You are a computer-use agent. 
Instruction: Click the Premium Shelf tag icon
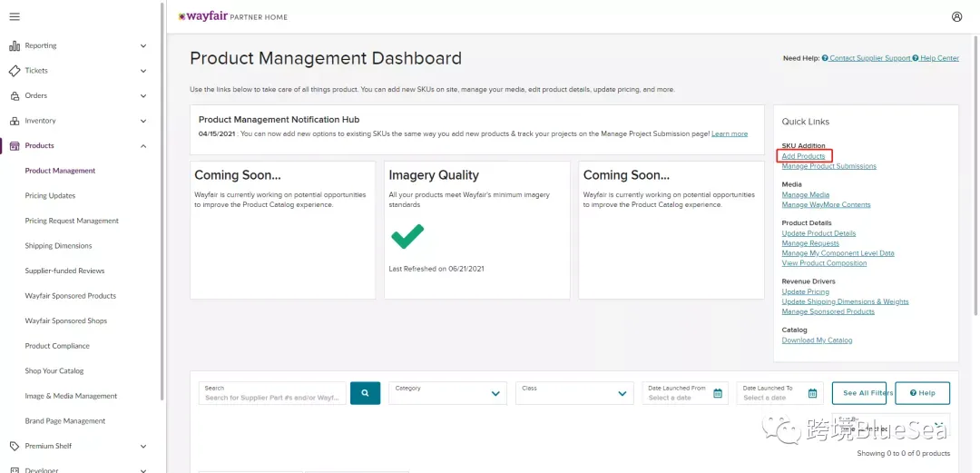[x=15, y=446]
